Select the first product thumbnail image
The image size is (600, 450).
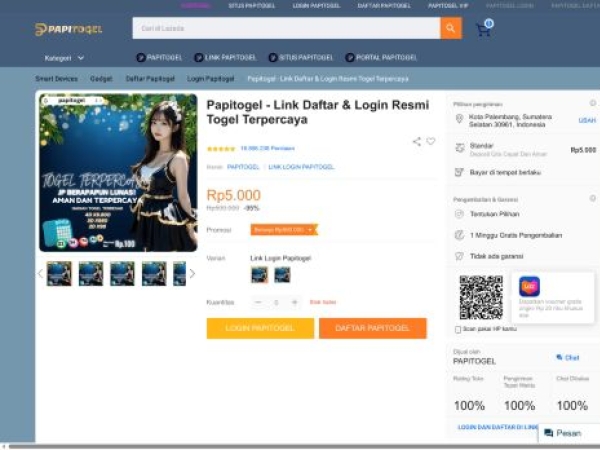[59, 274]
